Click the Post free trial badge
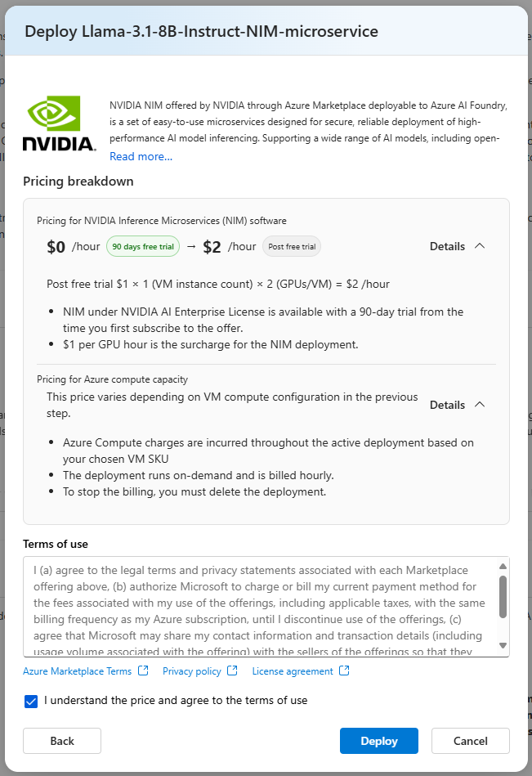This screenshot has height=776, width=532. click(x=291, y=246)
